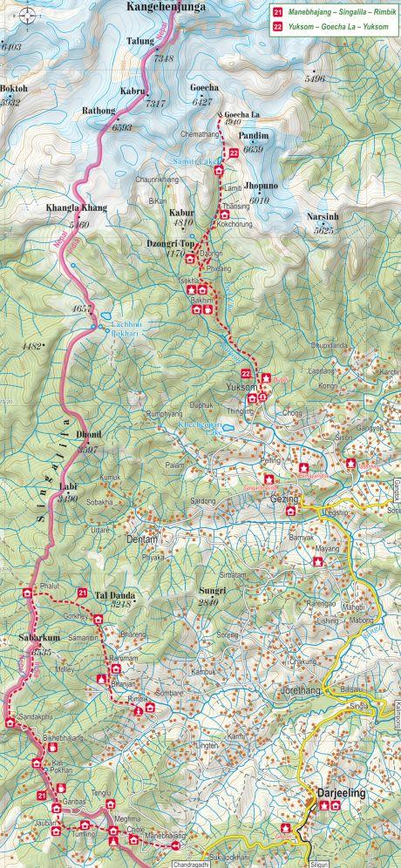Select legend entry 21 Manebhajang – Singalila – Rimbik
This screenshot has height=868, width=401.
point(335,11)
